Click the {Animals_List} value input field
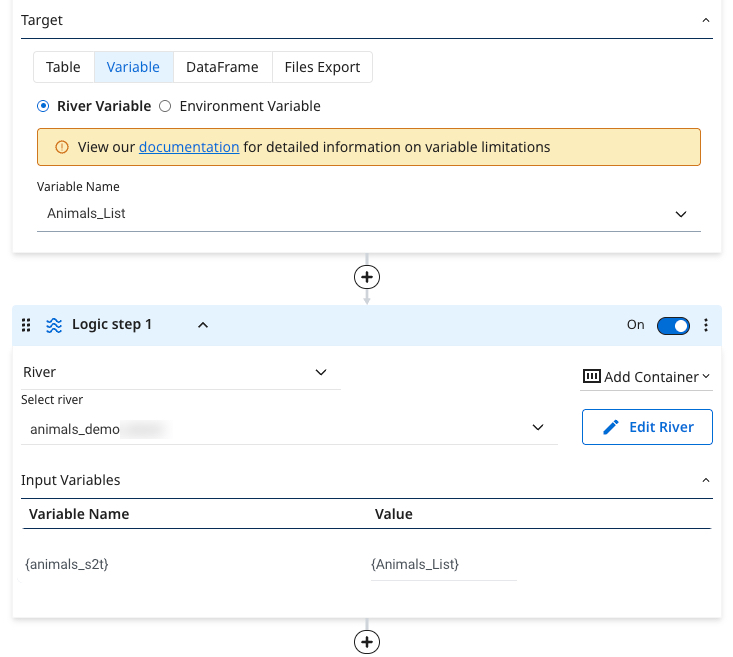 click(x=442, y=565)
